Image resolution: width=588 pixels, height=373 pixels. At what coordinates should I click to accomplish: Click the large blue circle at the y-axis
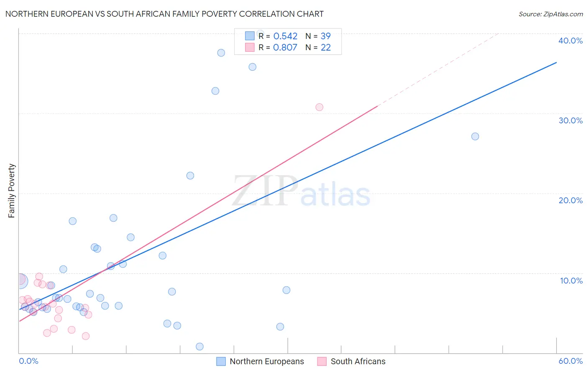coord(20,281)
